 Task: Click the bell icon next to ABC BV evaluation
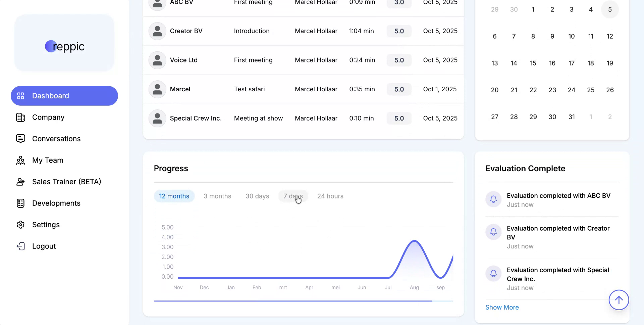[x=493, y=199]
